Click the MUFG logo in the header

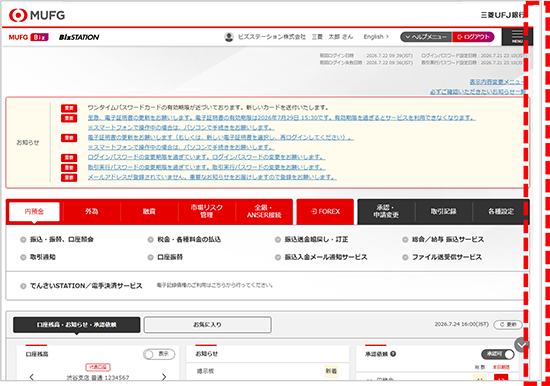point(37,15)
